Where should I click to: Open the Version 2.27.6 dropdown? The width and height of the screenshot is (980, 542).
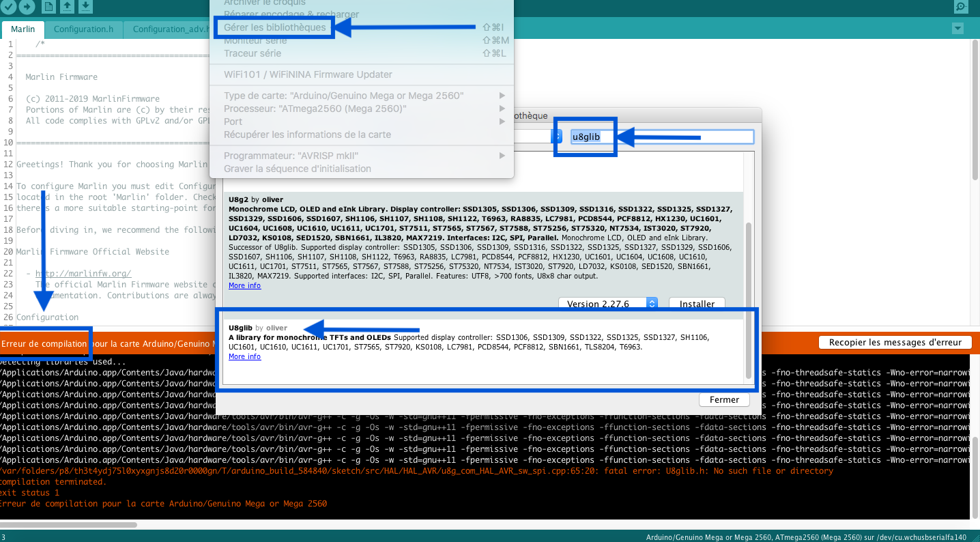tap(607, 304)
